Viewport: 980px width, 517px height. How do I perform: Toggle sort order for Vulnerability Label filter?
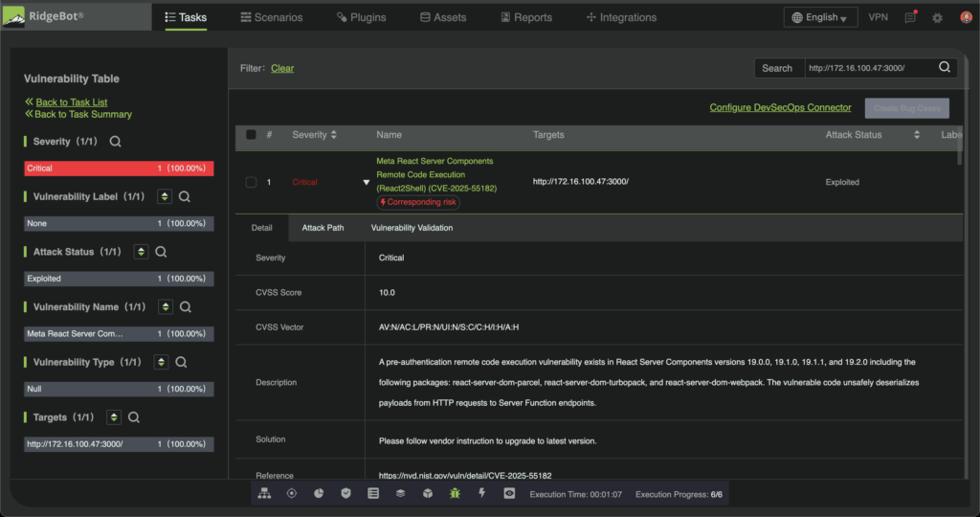point(164,196)
